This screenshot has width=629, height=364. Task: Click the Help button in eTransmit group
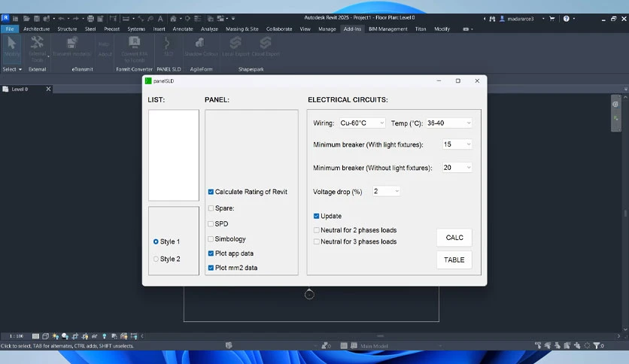pos(104,44)
